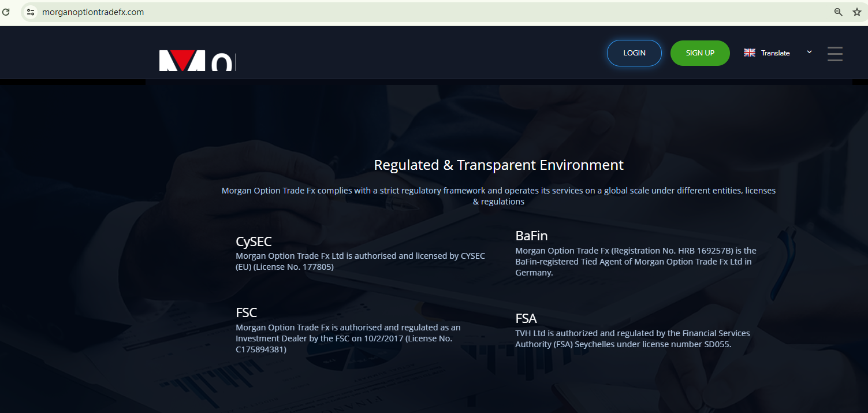868x413 pixels.
Task: Click the Regulated & Transparent Environment title
Action: pos(498,165)
